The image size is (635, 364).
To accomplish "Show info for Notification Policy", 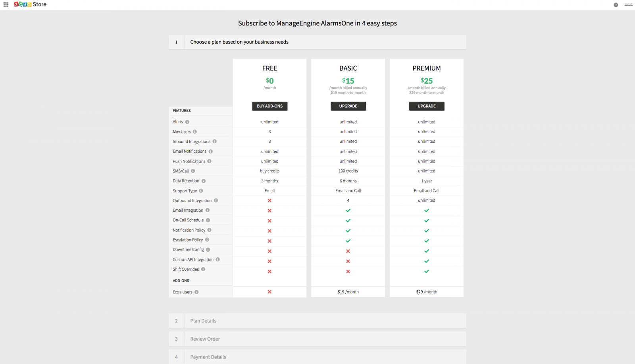I will (209, 230).
